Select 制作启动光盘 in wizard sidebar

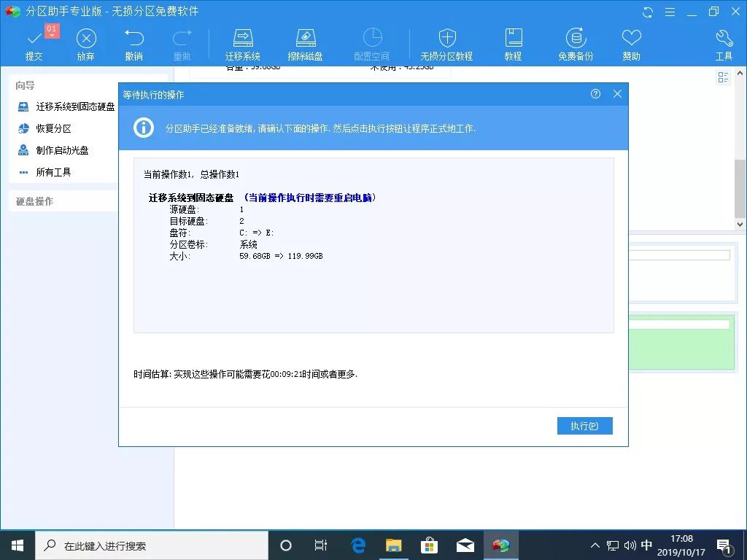53,150
